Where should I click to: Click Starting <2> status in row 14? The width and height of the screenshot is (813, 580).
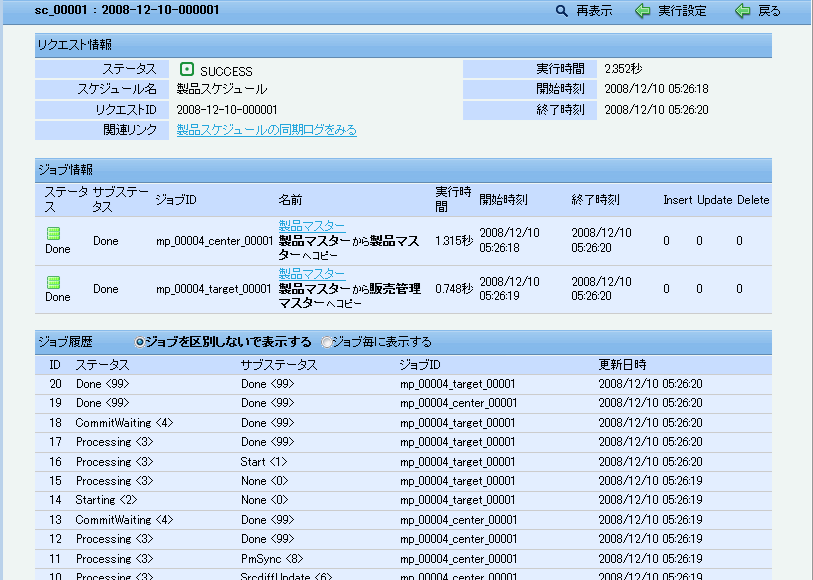click(x=106, y=500)
